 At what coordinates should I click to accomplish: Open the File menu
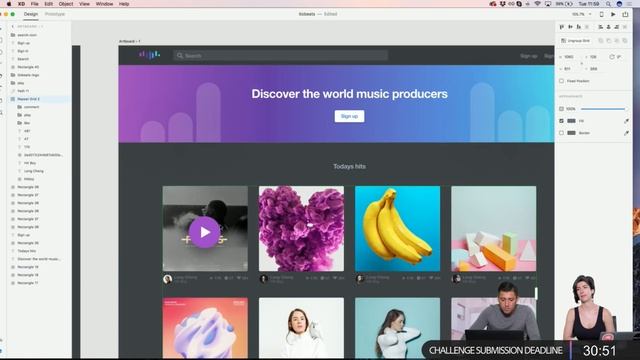pos(35,4)
